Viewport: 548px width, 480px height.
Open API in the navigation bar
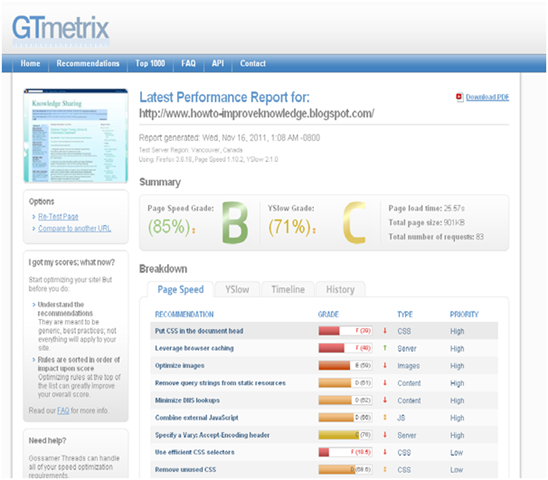coord(218,63)
